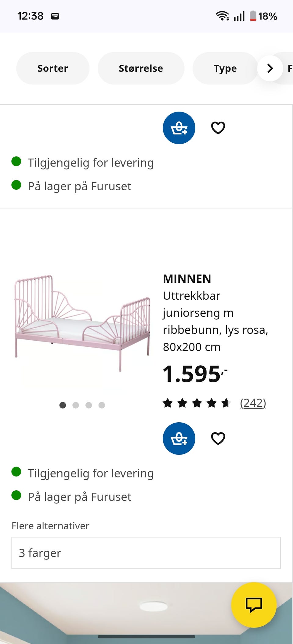The height and width of the screenshot is (644, 293).
Task: Select the 3 farger options box
Action: (x=146, y=553)
